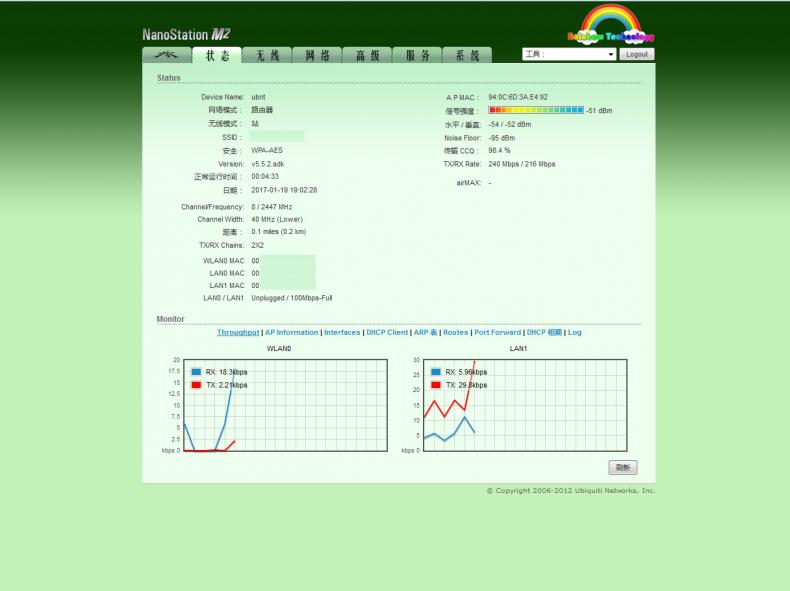Open the Port Forward link
This screenshot has width=790, height=591.
pyautogui.click(x=497, y=333)
